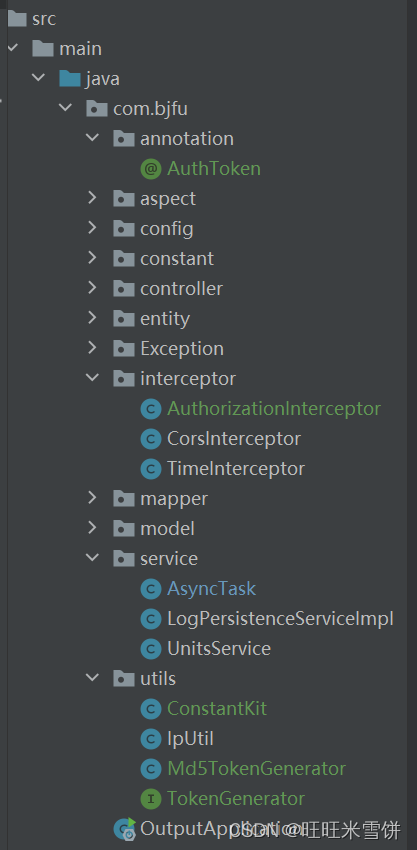Screen dimensions: 417x850
Task: Select the IpUtil class
Action: coord(190,738)
